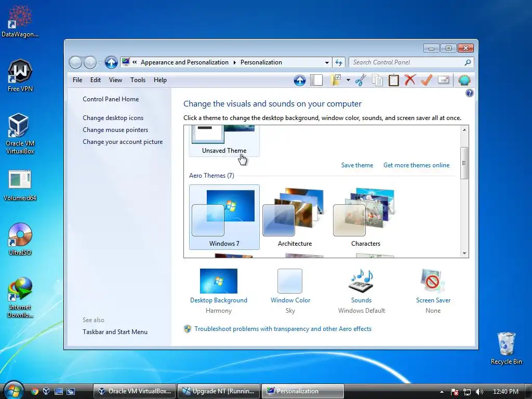
Task: Click the envelope mail toolbar icon
Action: click(x=444, y=80)
